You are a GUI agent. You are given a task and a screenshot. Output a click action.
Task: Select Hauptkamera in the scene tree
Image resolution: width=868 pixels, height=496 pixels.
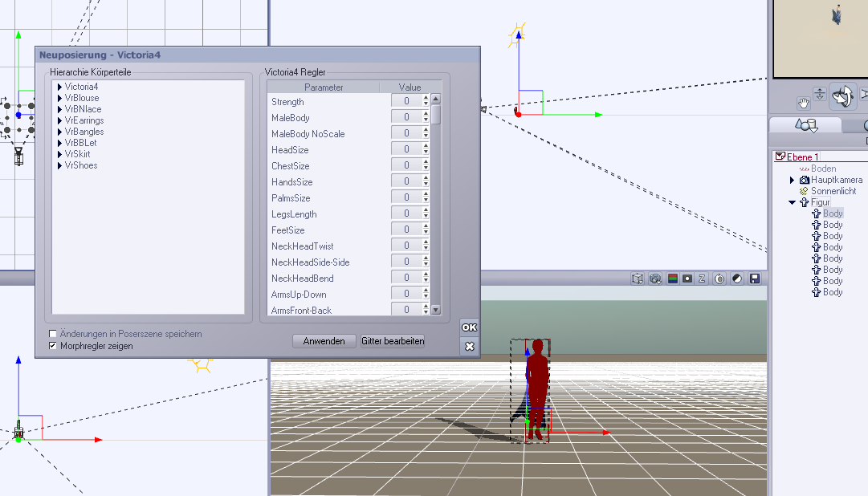[x=837, y=180]
